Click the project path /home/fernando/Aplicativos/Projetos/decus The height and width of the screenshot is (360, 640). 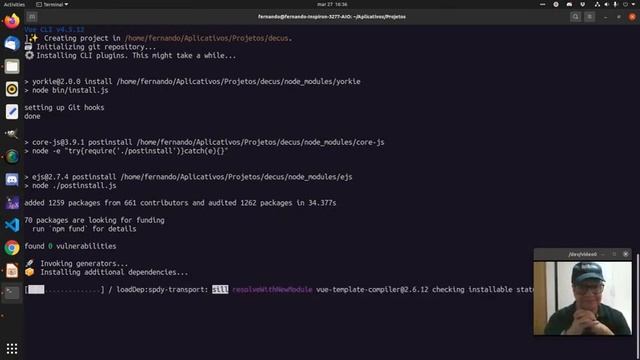(x=206, y=38)
